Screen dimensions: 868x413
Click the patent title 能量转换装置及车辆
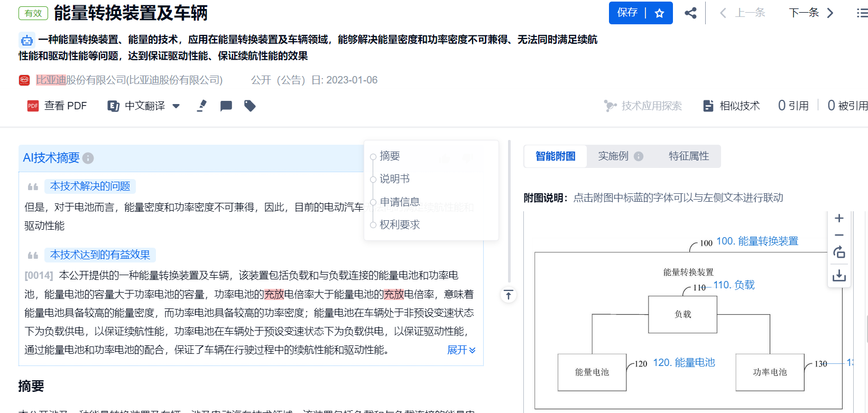(131, 13)
